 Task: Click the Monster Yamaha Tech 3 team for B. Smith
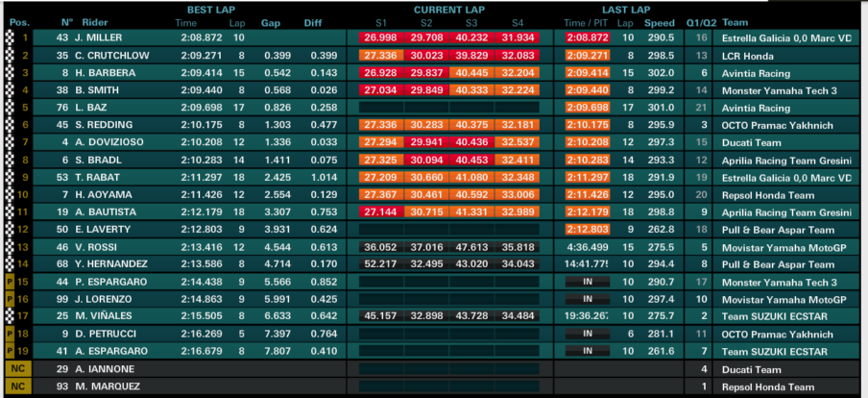point(779,90)
